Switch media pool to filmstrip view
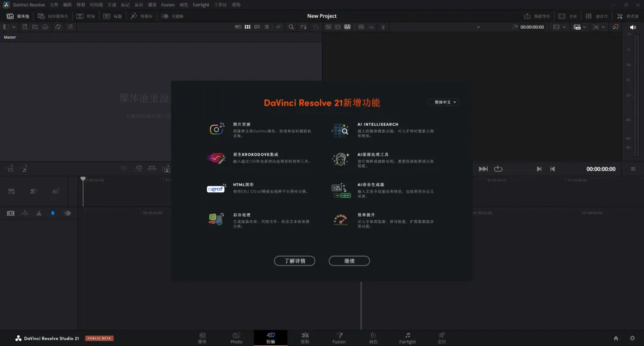 pyautogui.click(x=256, y=27)
